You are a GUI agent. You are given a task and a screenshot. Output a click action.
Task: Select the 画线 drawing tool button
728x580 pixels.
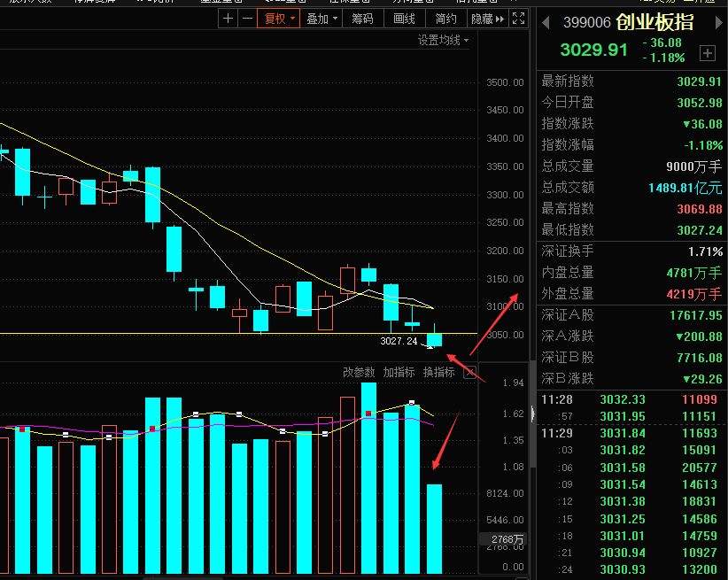point(404,19)
